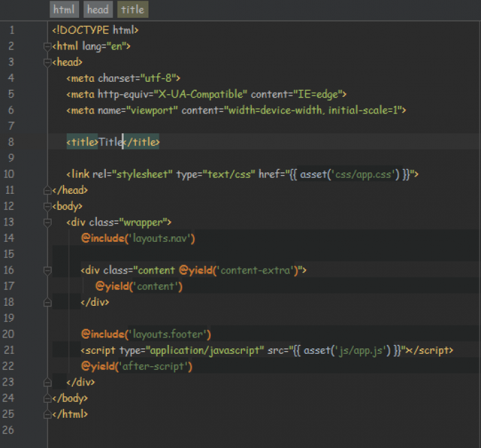Click line number 26 in gutter
This screenshot has height=448, width=481.
tap(8, 430)
